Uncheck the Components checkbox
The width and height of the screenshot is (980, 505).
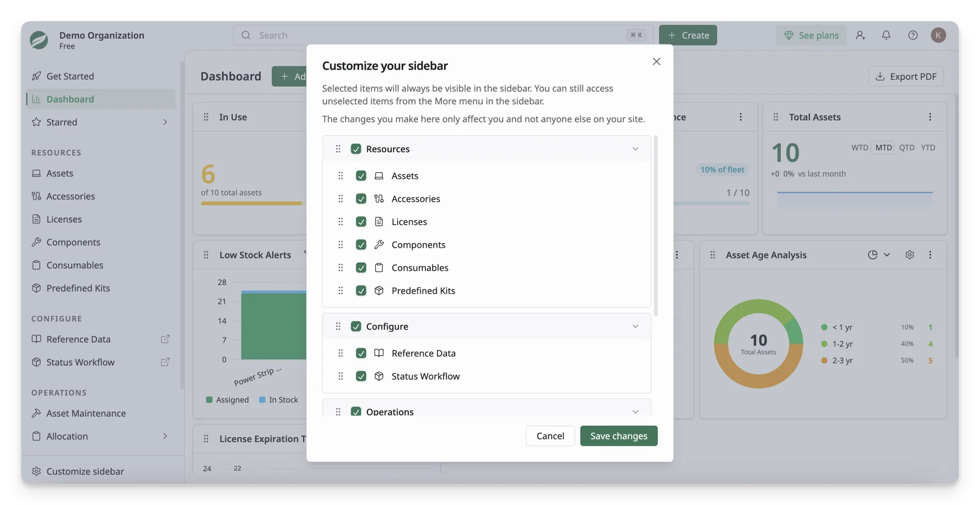pyautogui.click(x=361, y=245)
